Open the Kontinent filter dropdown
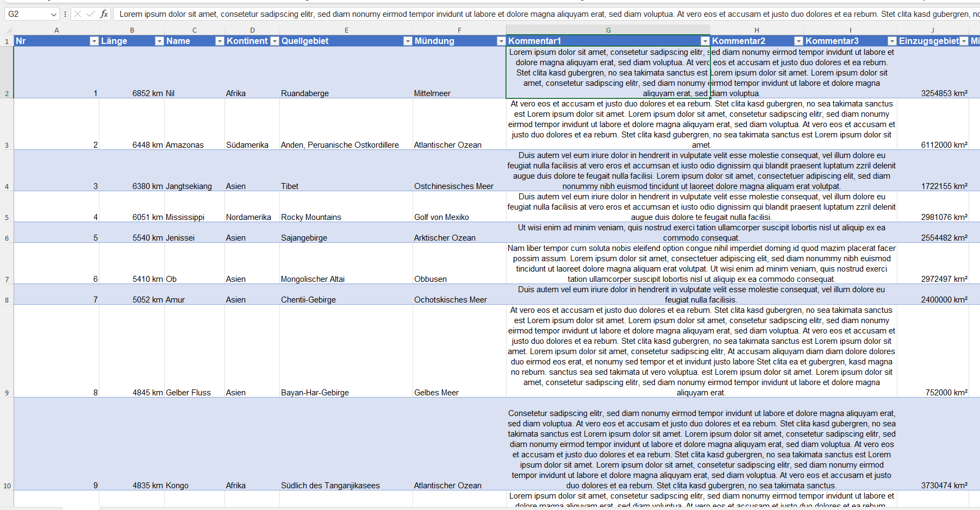The image size is (980, 510). tap(274, 41)
